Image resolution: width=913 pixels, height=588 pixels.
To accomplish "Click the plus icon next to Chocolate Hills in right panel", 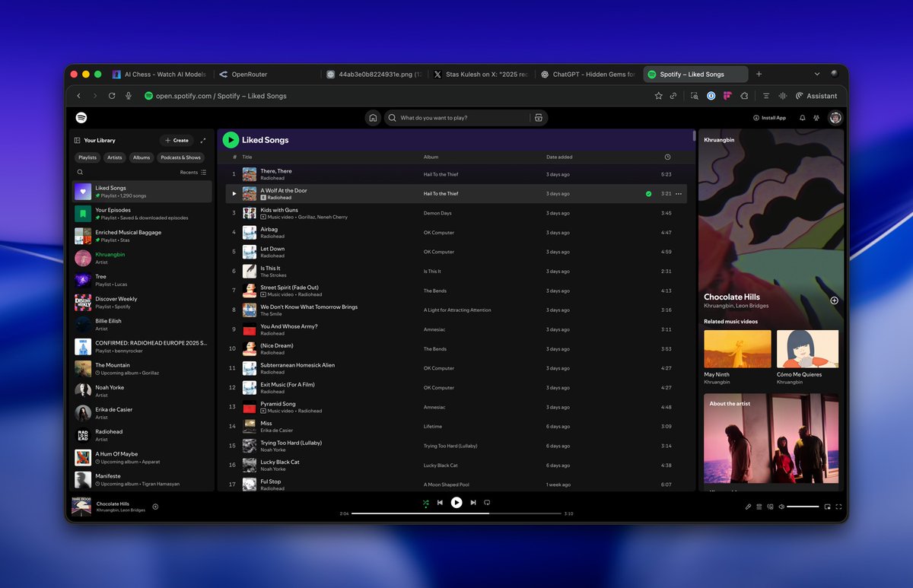I will coord(834,300).
